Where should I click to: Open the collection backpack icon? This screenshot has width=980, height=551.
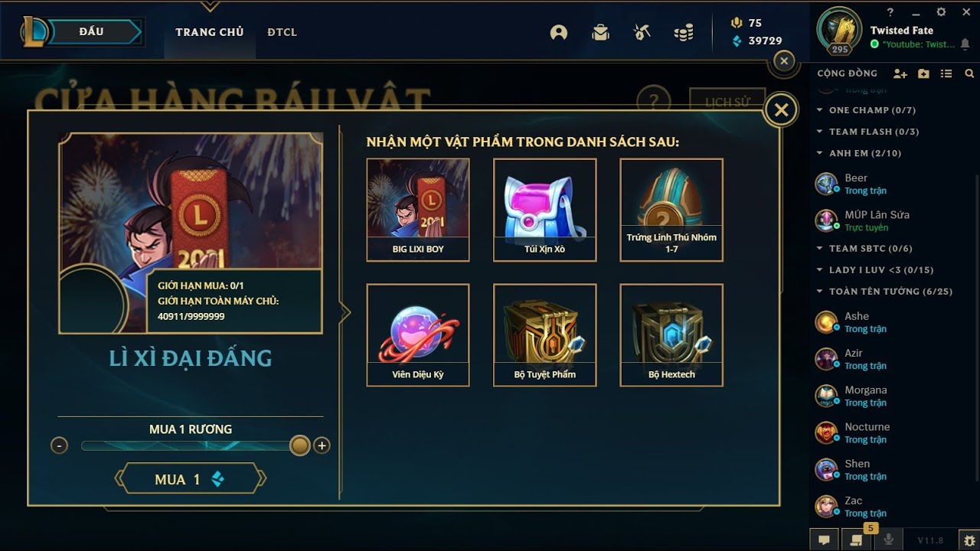pyautogui.click(x=600, y=32)
